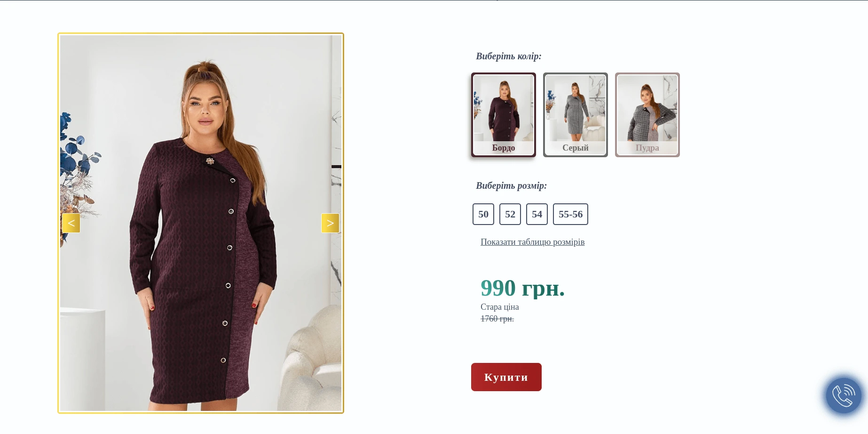This screenshot has height=434, width=868.
Task: Click the Виберіть розмір: heading
Action: (511, 186)
